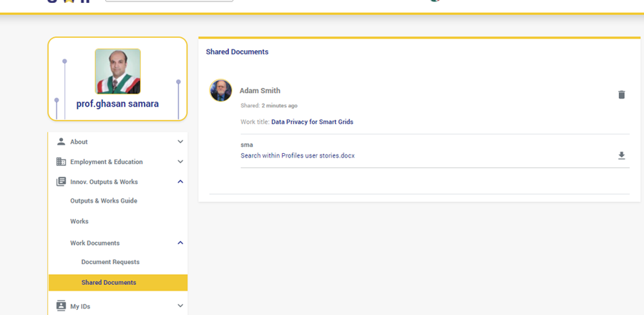Click the About person icon in sidebar
Image resolution: width=644 pixels, height=315 pixels.
(x=61, y=142)
